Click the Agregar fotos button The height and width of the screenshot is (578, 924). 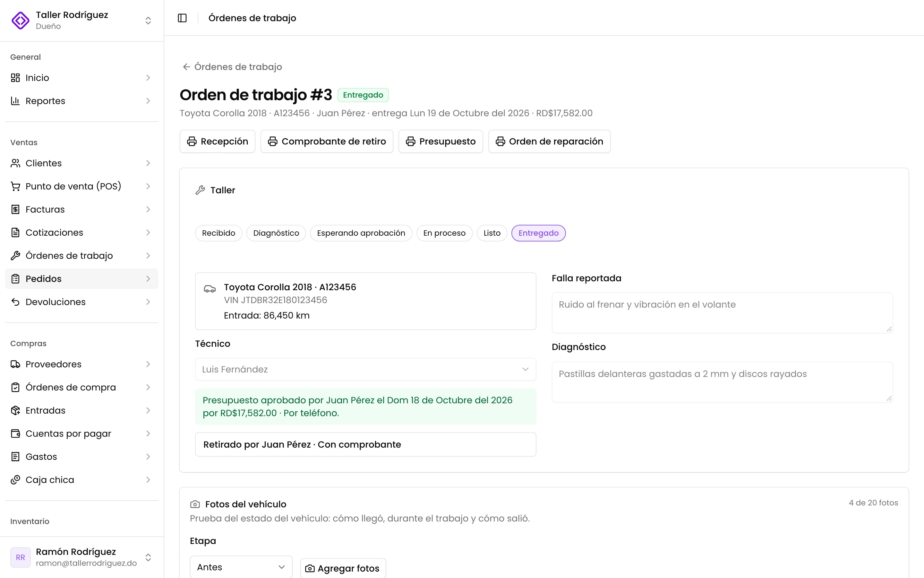[343, 568]
